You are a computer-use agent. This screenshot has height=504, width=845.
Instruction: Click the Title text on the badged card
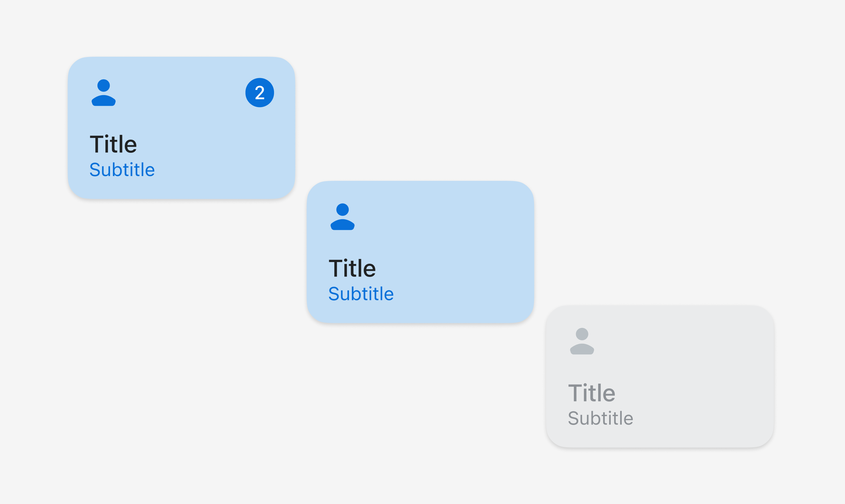point(113,144)
